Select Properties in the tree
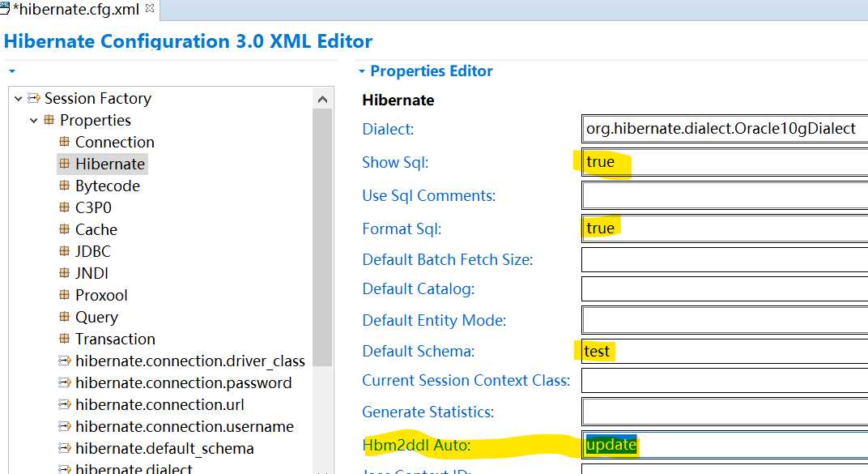The width and height of the screenshot is (868, 474). coord(96,120)
